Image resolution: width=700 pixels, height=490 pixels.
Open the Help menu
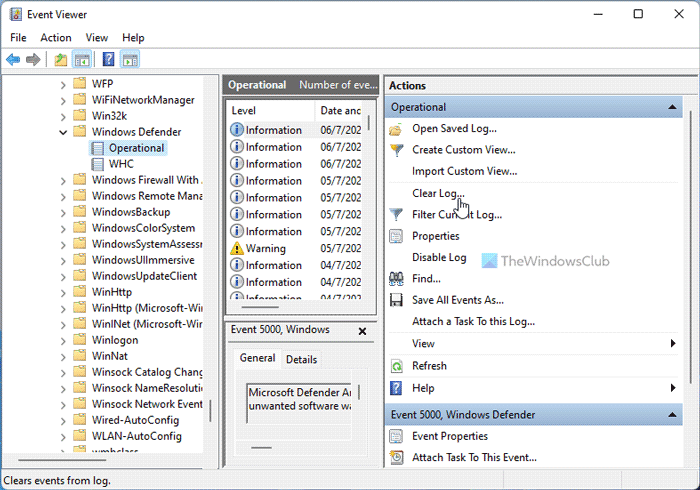[133, 37]
